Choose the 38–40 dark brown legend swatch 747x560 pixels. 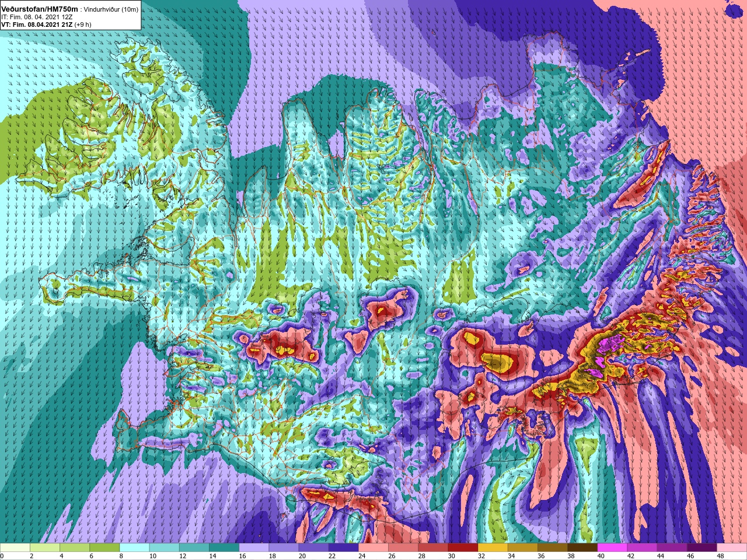[x=581, y=548]
